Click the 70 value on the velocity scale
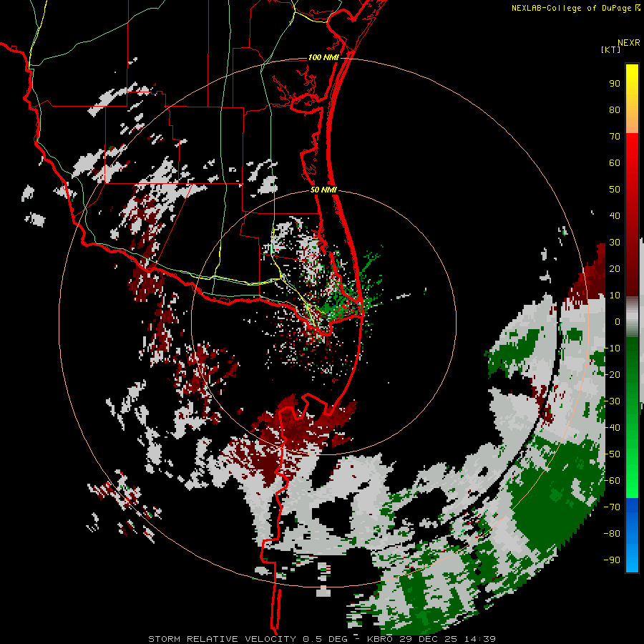 [x=615, y=137]
